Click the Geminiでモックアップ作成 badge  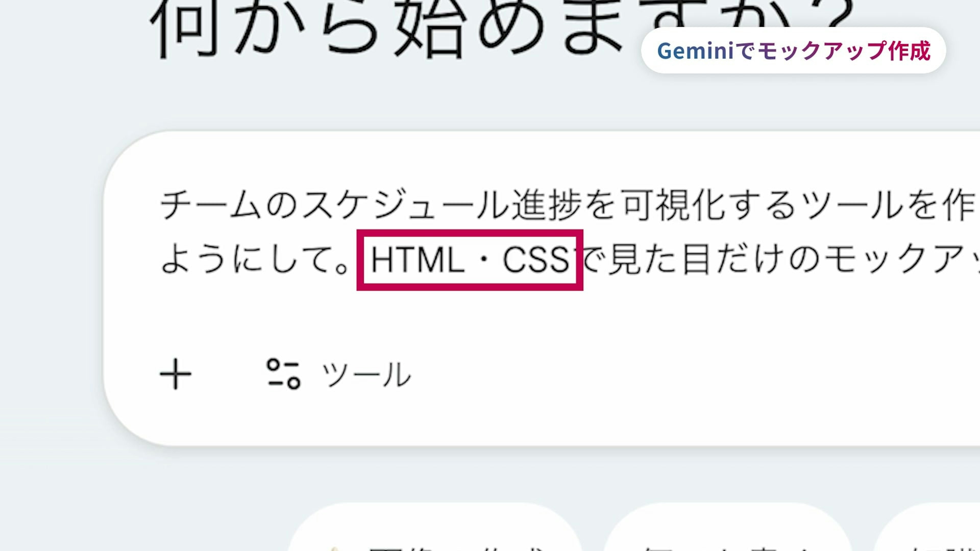[793, 51]
